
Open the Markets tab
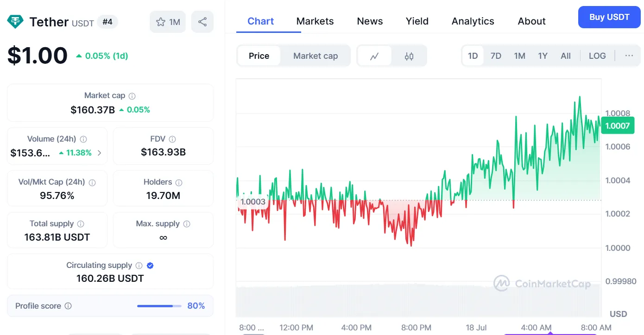click(x=315, y=21)
